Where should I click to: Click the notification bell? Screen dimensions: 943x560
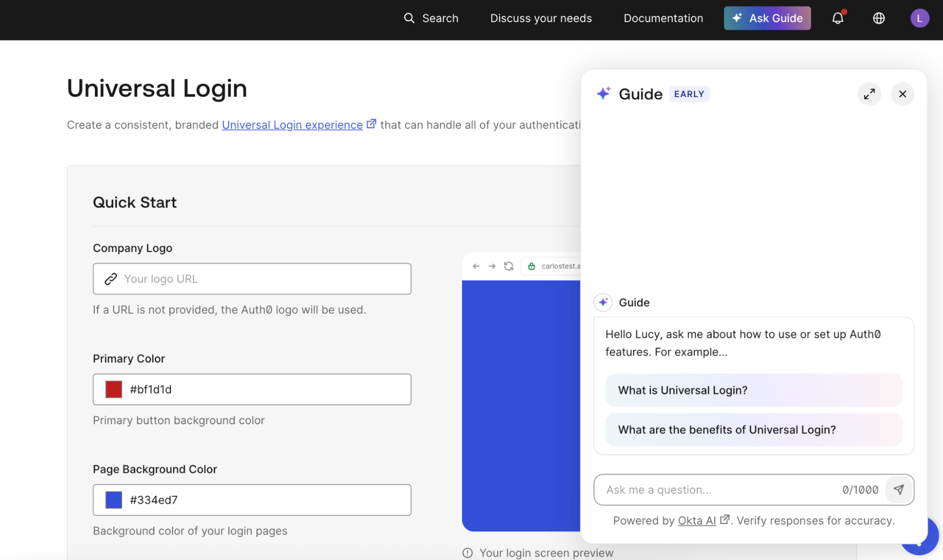coord(838,18)
